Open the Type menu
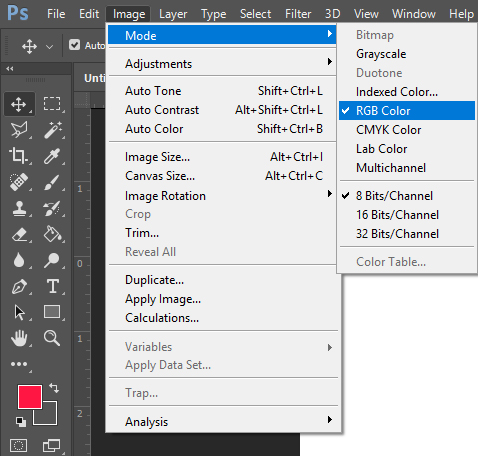The height and width of the screenshot is (456, 478). tap(213, 14)
